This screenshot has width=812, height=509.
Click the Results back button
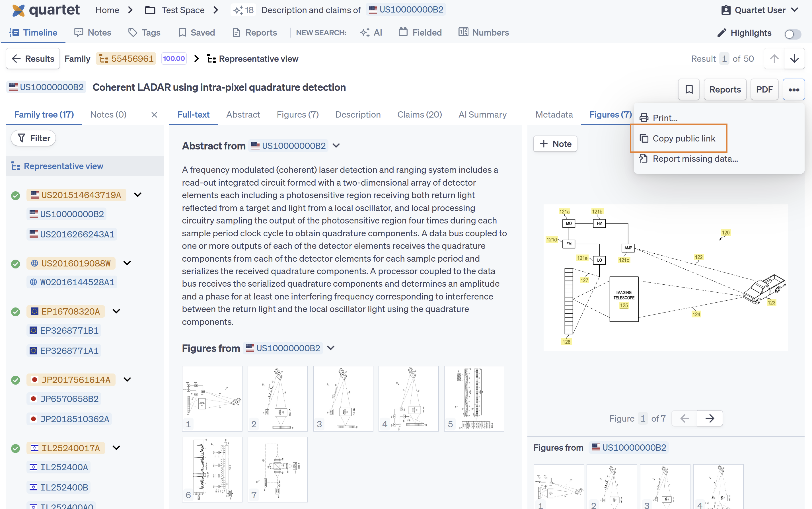coord(33,59)
